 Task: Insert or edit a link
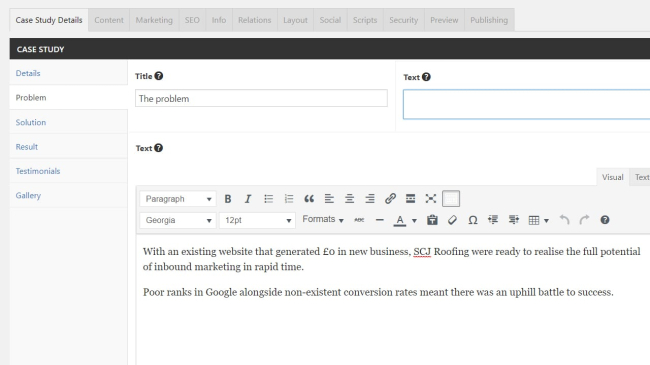click(390, 199)
